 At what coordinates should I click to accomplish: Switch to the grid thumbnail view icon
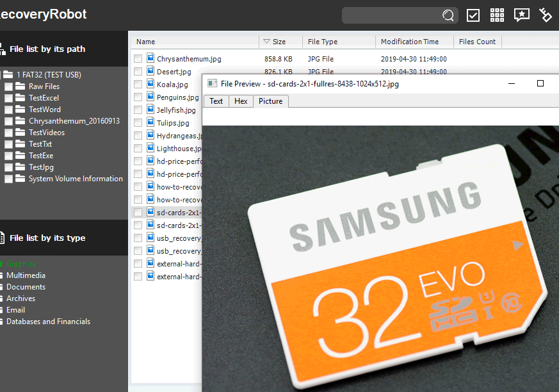(497, 15)
